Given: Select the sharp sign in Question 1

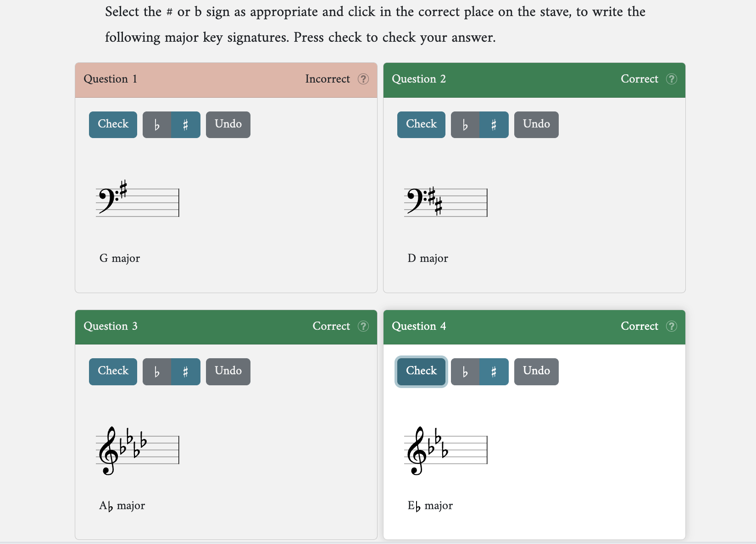Looking at the screenshot, I should [186, 125].
